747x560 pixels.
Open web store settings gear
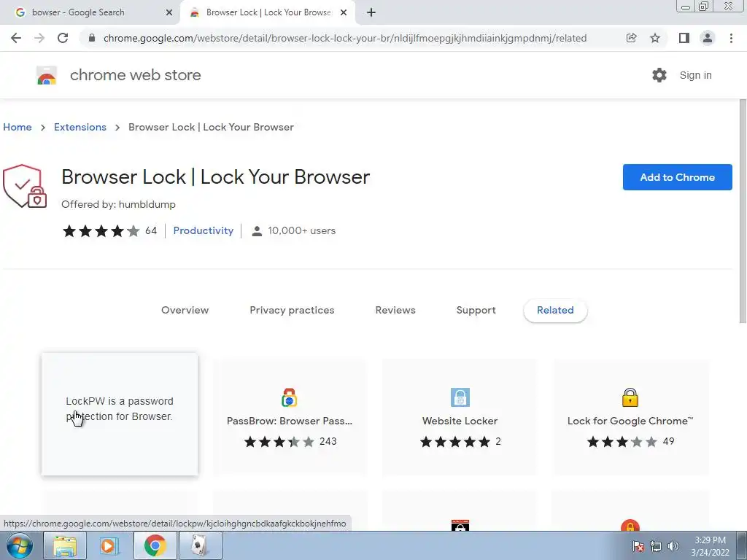pos(659,75)
